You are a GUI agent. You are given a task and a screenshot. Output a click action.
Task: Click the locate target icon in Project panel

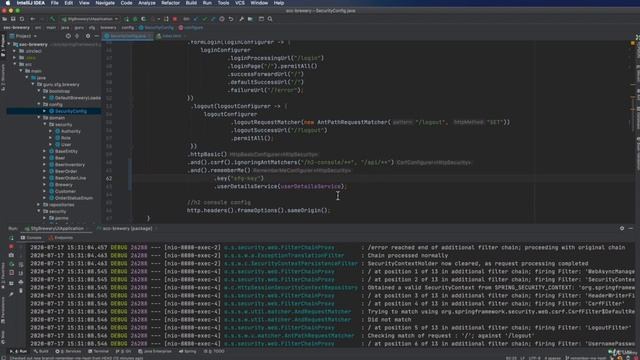tap(68, 36)
